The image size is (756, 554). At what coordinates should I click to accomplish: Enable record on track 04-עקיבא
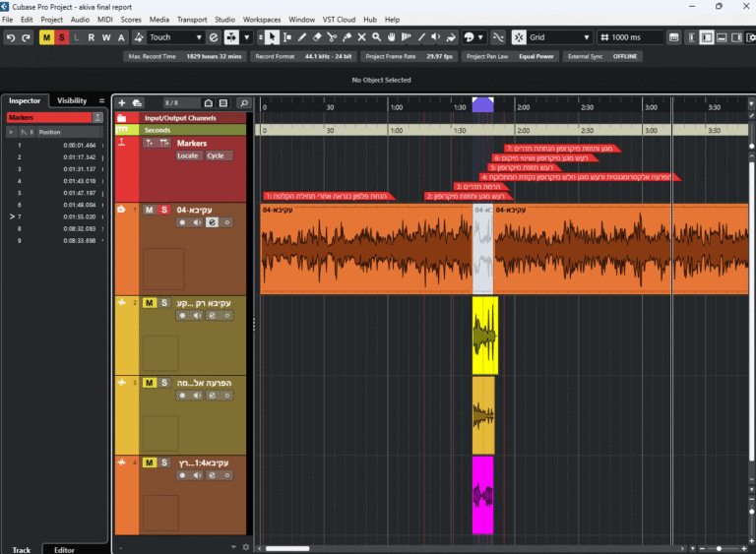[182, 222]
